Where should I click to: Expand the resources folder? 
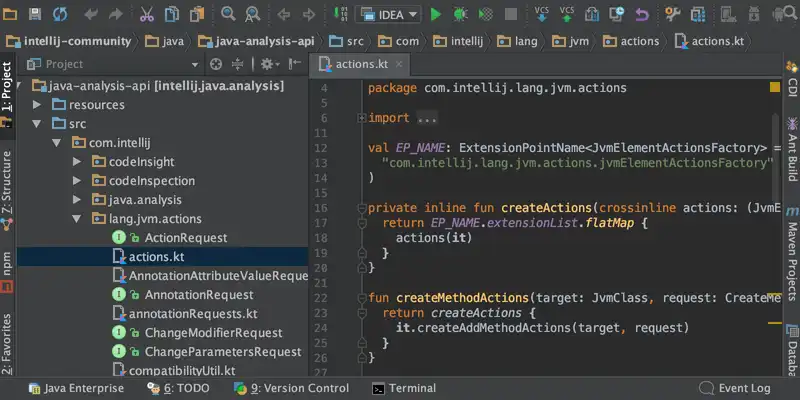pos(37,105)
